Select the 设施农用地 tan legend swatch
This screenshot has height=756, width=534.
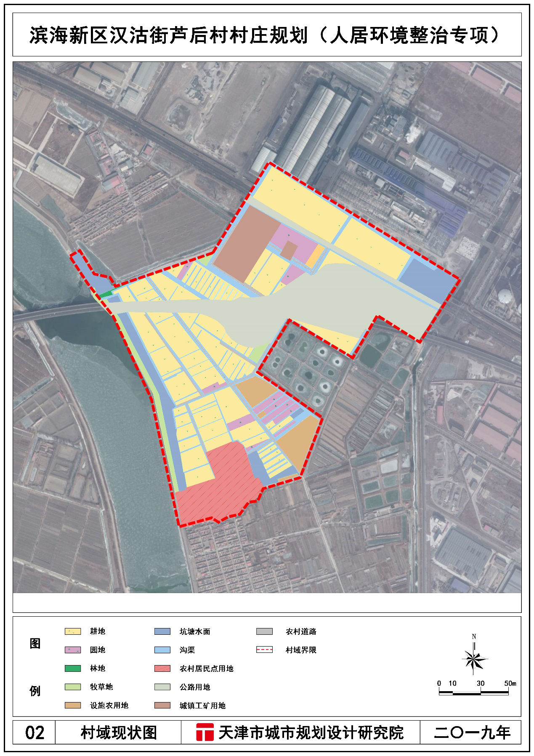coord(72,705)
